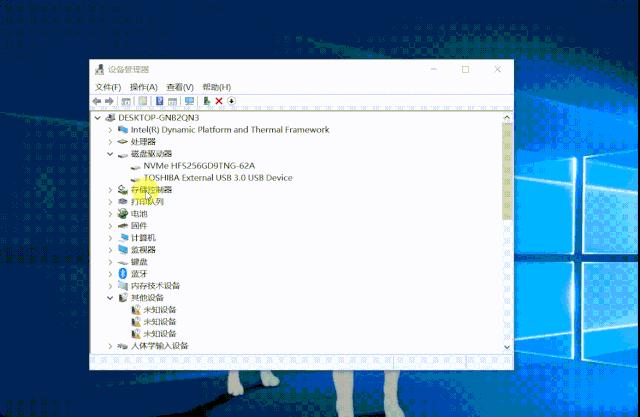Image resolution: width=640 pixels, height=417 pixels.
Task: Expand the 人体学输入设备 category
Action: click(110, 346)
